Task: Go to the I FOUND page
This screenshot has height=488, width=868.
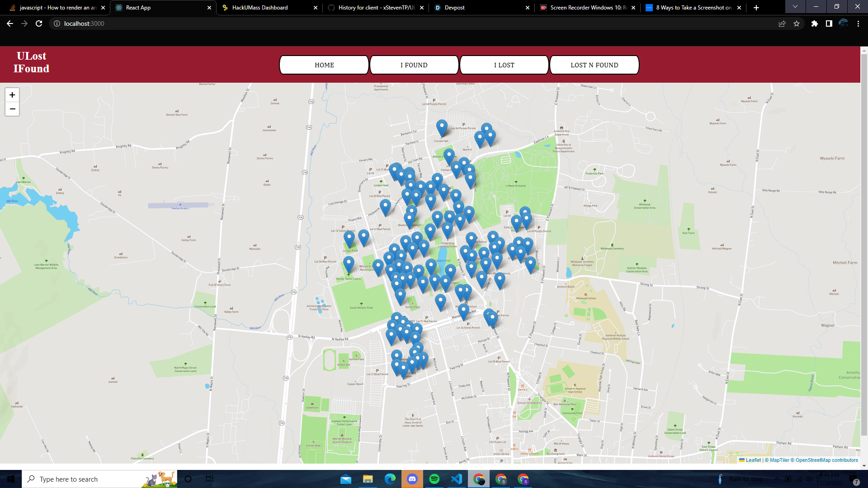Action: 414,65
